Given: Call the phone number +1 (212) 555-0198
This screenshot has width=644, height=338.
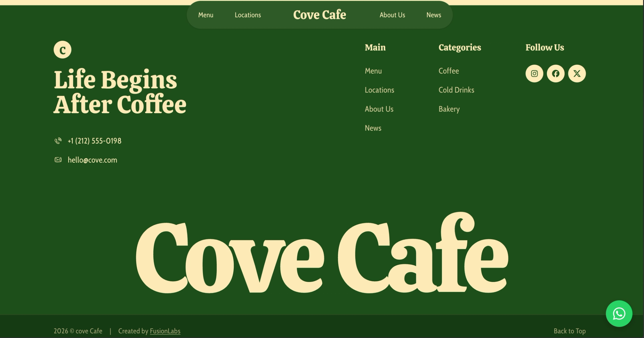Looking at the screenshot, I should point(95,141).
